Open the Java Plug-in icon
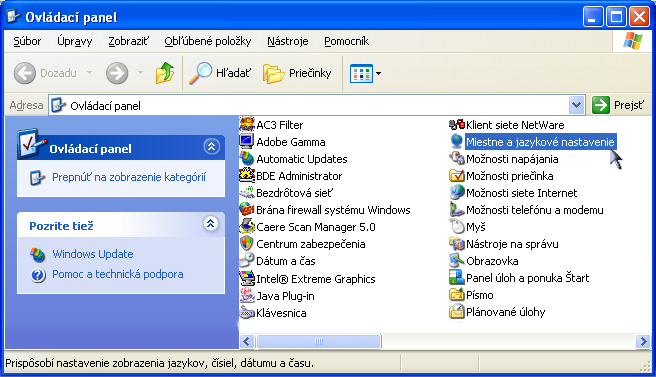 [x=247, y=295]
